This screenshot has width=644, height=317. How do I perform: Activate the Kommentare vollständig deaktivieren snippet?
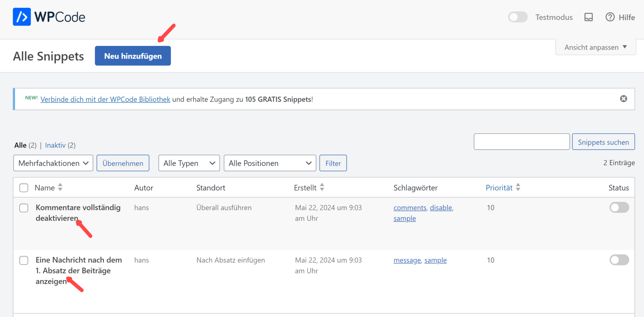619,208
